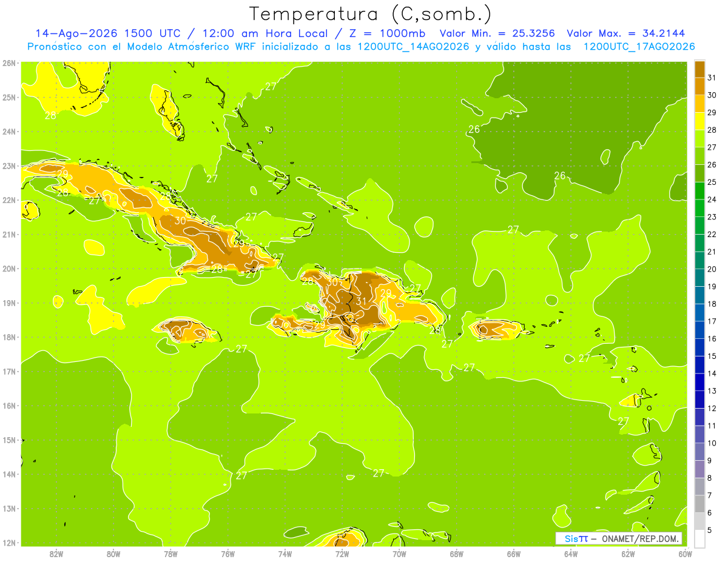Click the colorbar label '7'

point(710,495)
